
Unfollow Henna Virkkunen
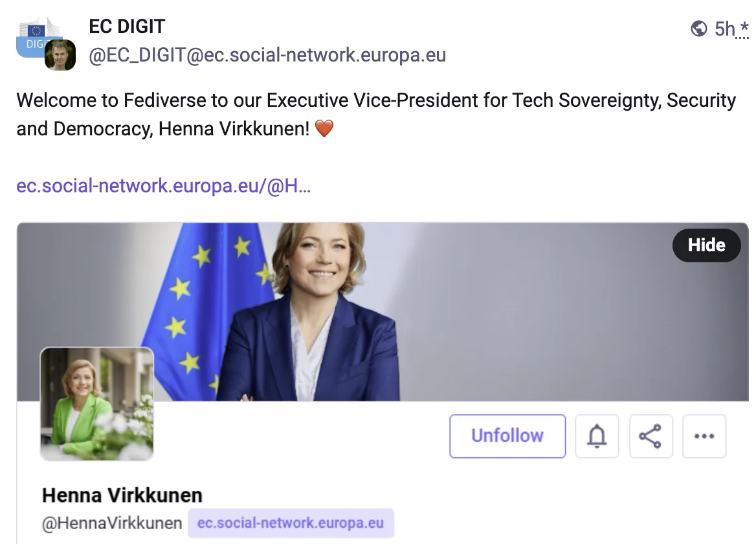[507, 436]
